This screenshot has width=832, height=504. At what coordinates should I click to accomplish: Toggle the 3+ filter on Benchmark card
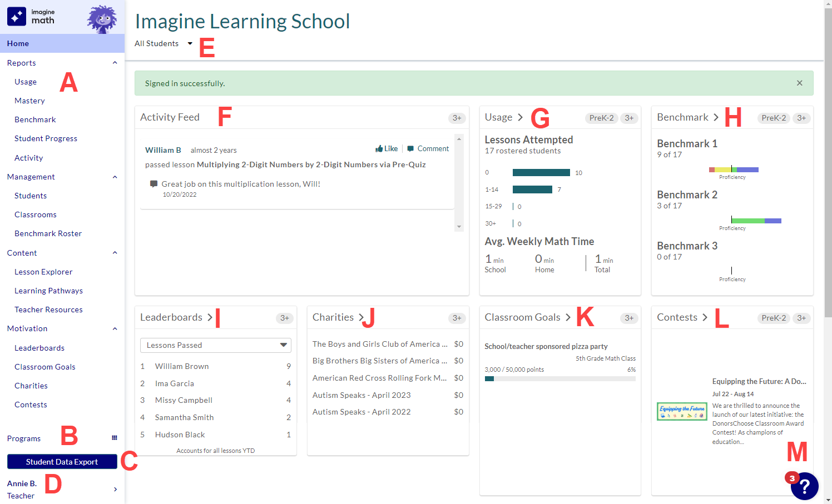tap(801, 118)
